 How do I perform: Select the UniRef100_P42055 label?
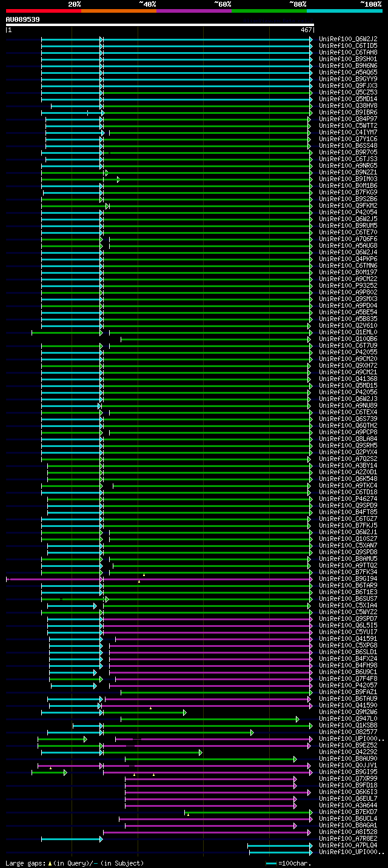pyautogui.click(x=348, y=352)
